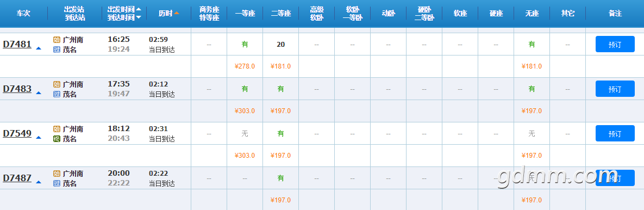The width and height of the screenshot is (644, 210).
Task: Click the 一等座 column header
Action: tap(245, 13)
